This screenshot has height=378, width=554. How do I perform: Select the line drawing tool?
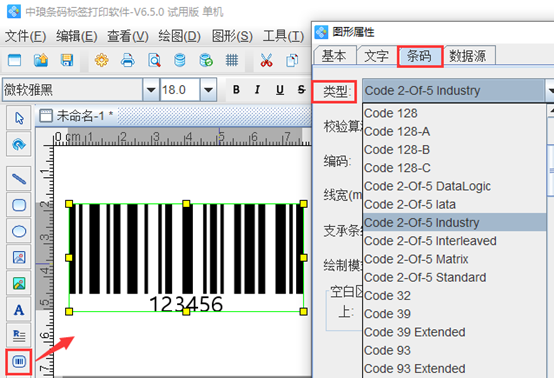pyautogui.click(x=19, y=179)
